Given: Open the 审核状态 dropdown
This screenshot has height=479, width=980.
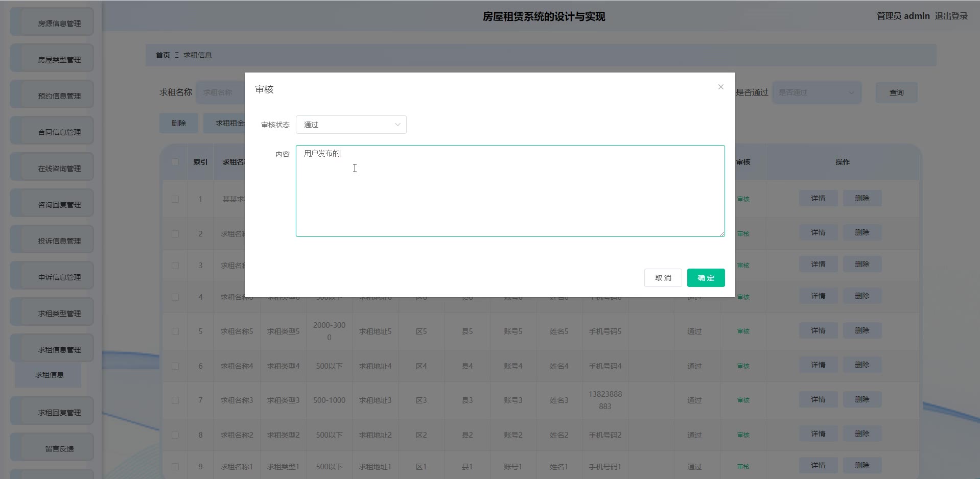Looking at the screenshot, I should point(351,125).
